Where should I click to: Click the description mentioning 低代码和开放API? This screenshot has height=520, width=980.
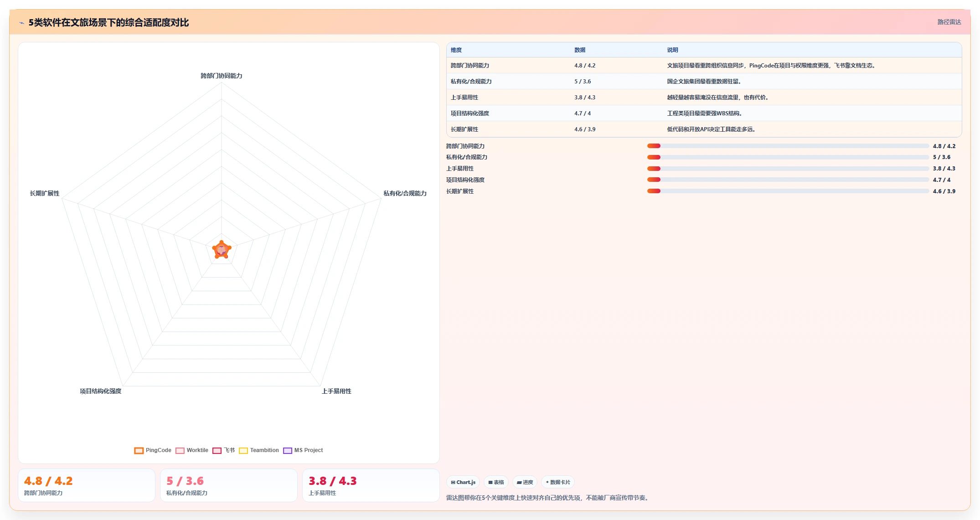point(712,129)
